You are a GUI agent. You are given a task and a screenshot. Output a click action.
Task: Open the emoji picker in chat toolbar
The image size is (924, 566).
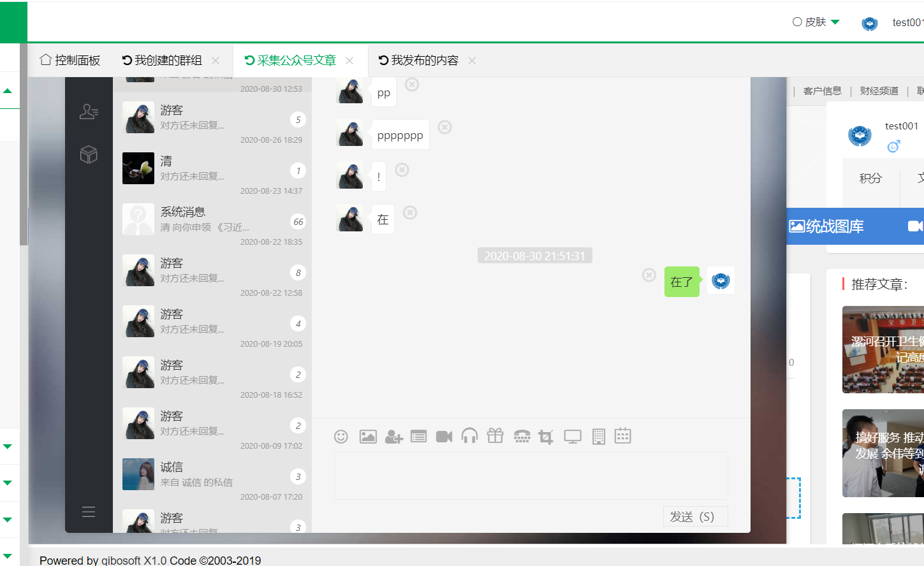point(341,437)
